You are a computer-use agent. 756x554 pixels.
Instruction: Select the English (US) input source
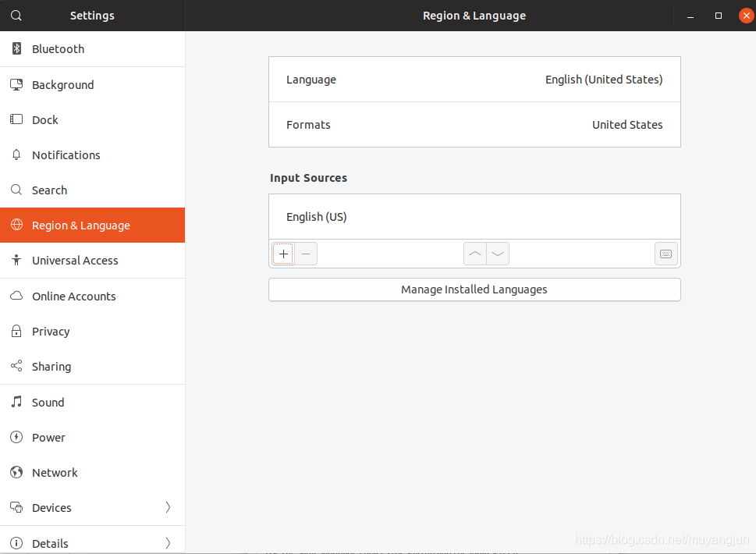pyautogui.click(x=474, y=217)
